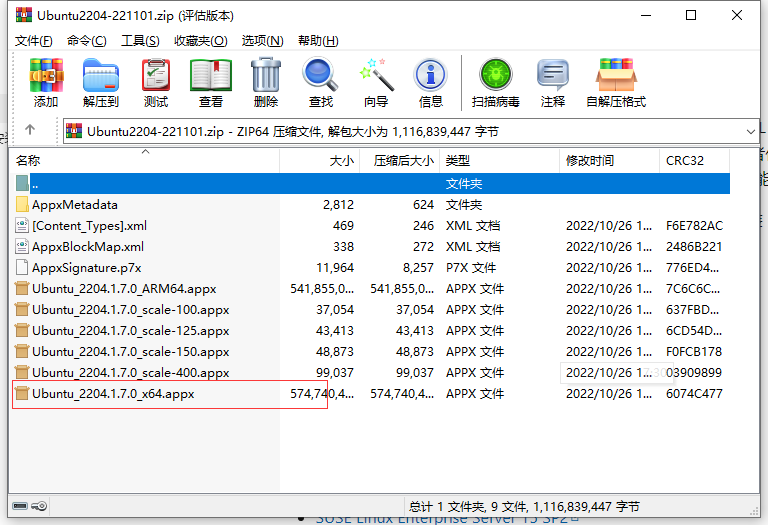
Task: Select Ubuntu_2204.1.7.0_x64.appx name
Action: coord(113,393)
